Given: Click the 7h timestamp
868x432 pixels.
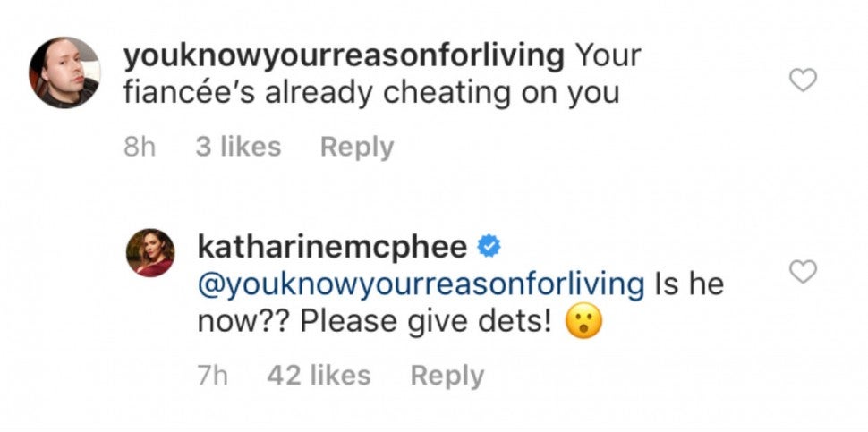Looking at the screenshot, I should click(212, 376).
